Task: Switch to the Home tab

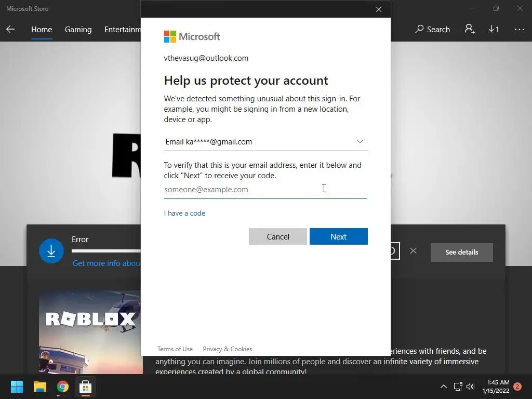Action: (x=42, y=30)
